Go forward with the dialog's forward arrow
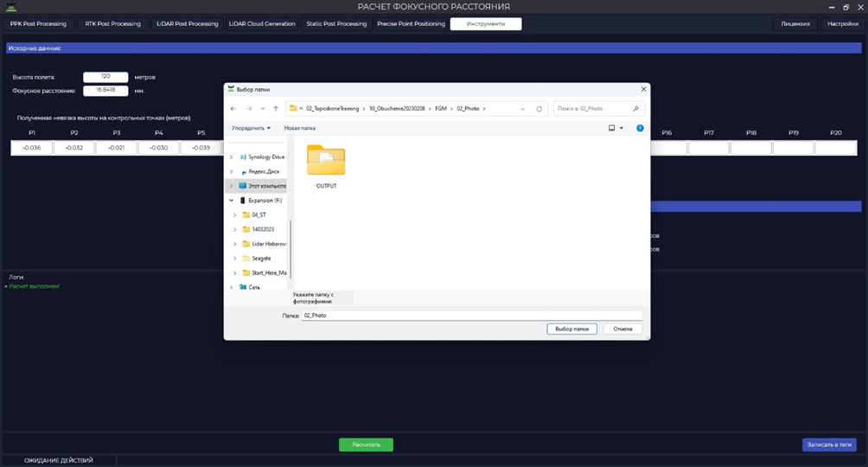Image resolution: width=868 pixels, height=467 pixels. click(x=248, y=109)
